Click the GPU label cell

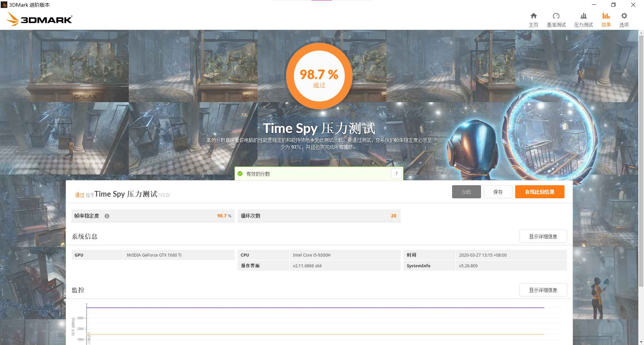[x=97, y=255]
